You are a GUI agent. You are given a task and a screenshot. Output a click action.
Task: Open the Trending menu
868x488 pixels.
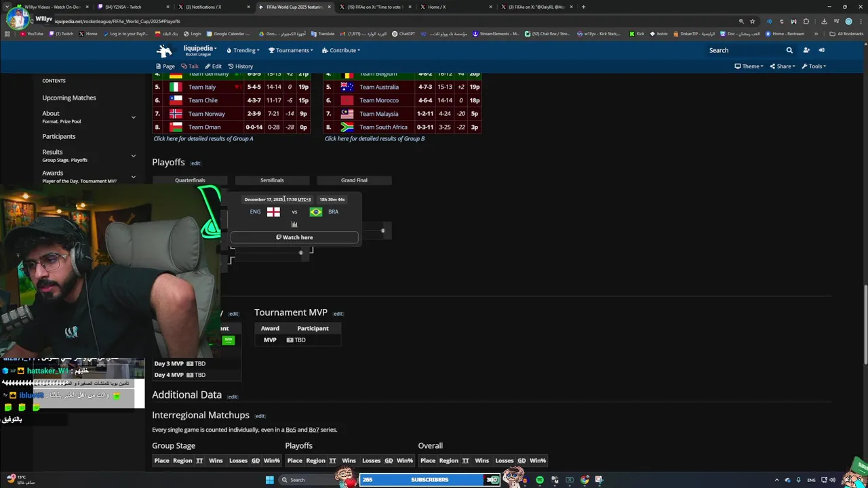[243, 50]
